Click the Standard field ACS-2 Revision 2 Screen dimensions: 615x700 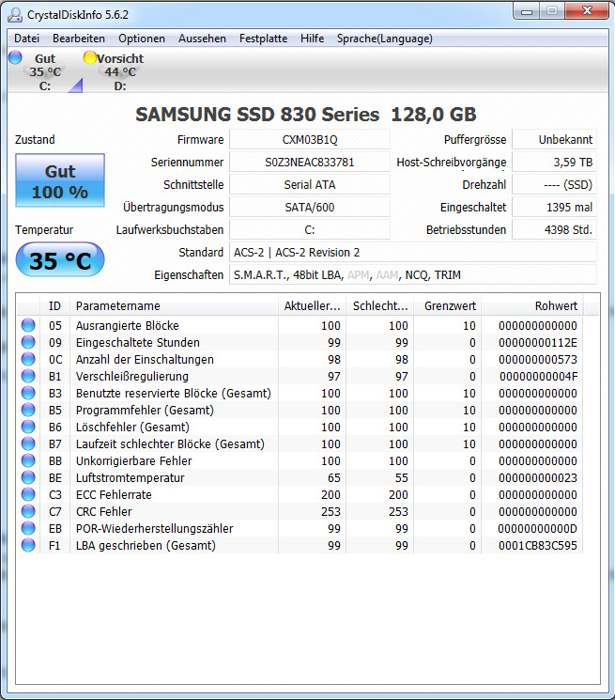[413, 252]
